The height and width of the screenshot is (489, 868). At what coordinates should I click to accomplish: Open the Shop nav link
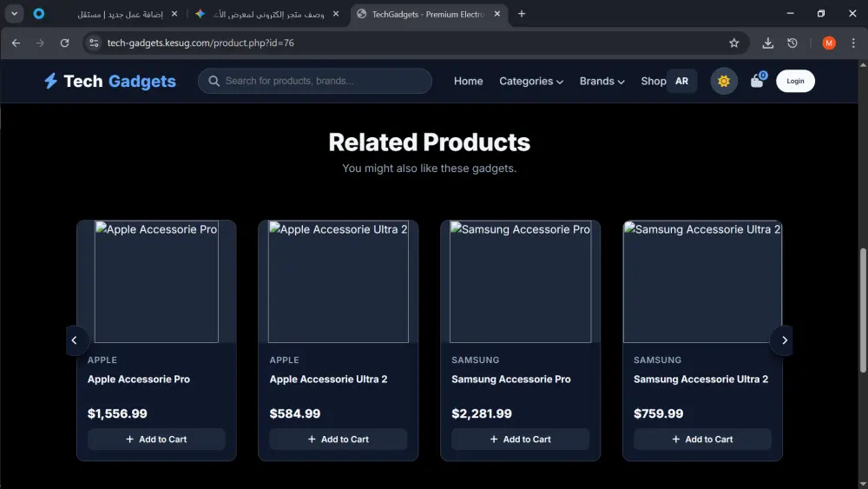pyautogui.click(x=654, y=81)
